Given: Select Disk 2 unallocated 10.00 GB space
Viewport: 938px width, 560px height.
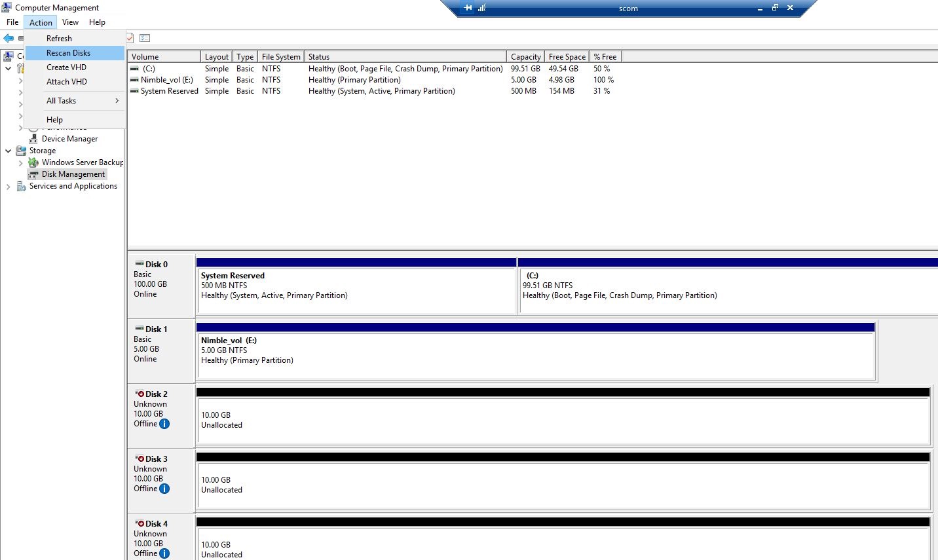Looking at the screenshot, I should tap(563, 415).
